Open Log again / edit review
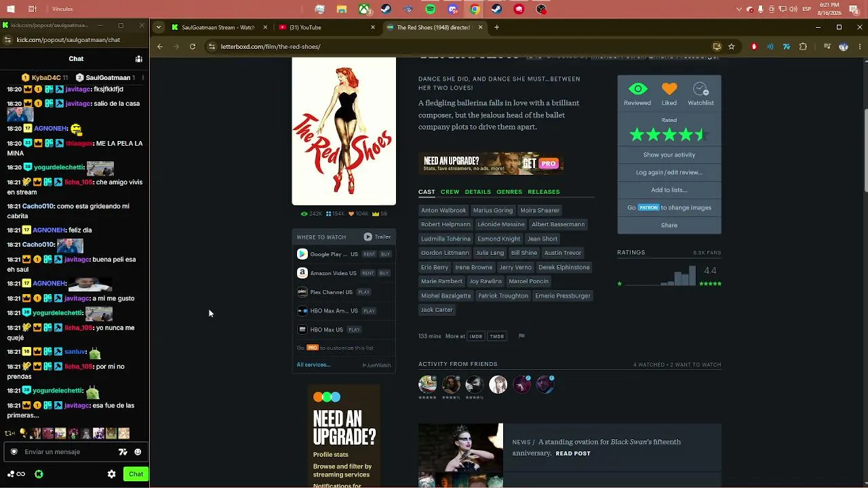The height and width of the screenshot is (488, 868). tap(669, 173)
